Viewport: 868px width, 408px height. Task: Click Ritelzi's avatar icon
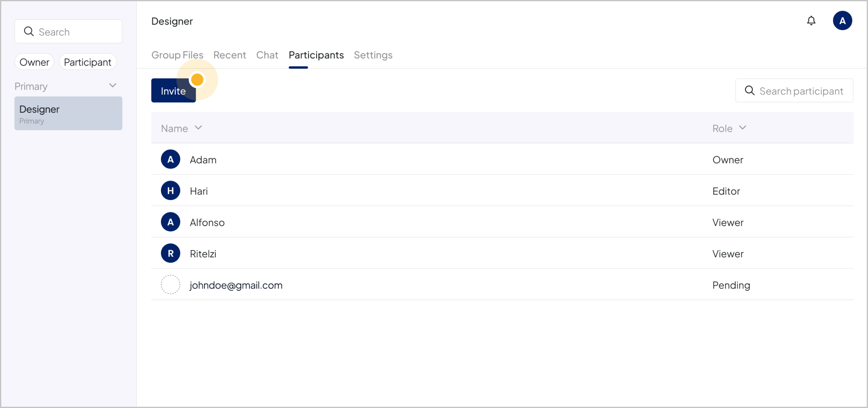[x=170, y=254]
